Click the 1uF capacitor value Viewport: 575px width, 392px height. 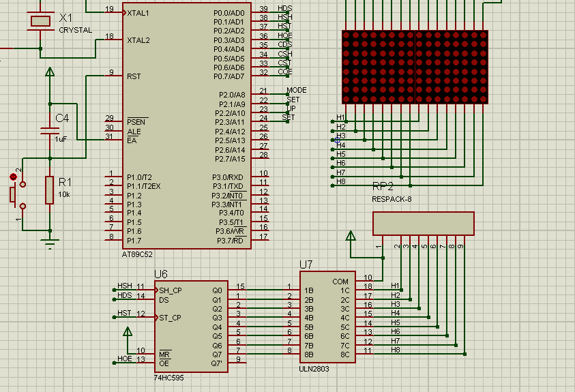[x=61, y=139]
